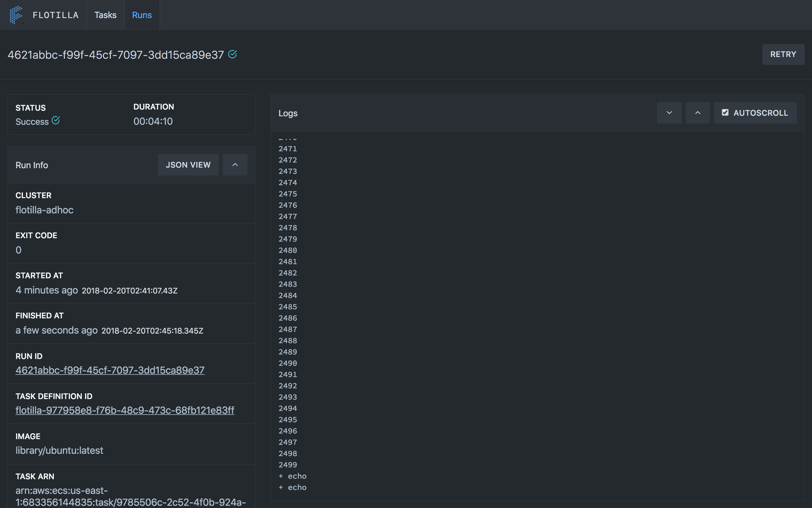Click the exit code value 0

[18, 250]
